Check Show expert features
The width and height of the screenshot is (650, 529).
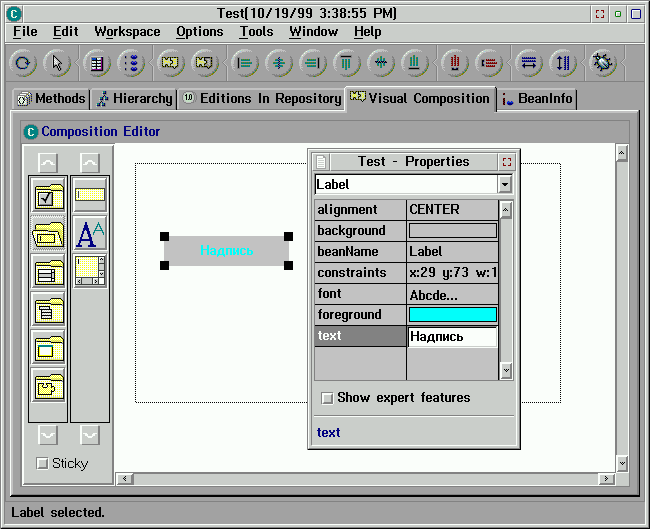pyautogui.click(x=327, y=398)
